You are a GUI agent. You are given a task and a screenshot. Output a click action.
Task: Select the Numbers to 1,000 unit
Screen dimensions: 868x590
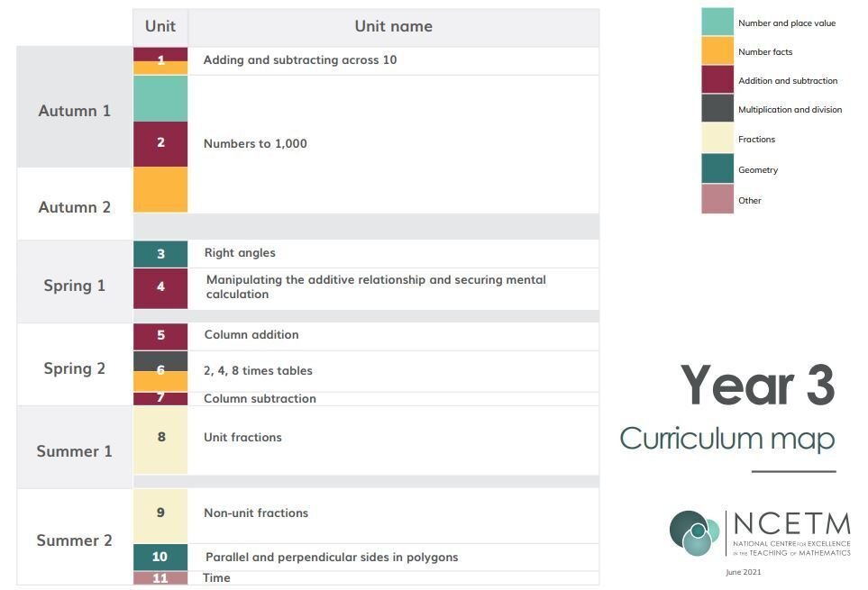coord(255,144)
